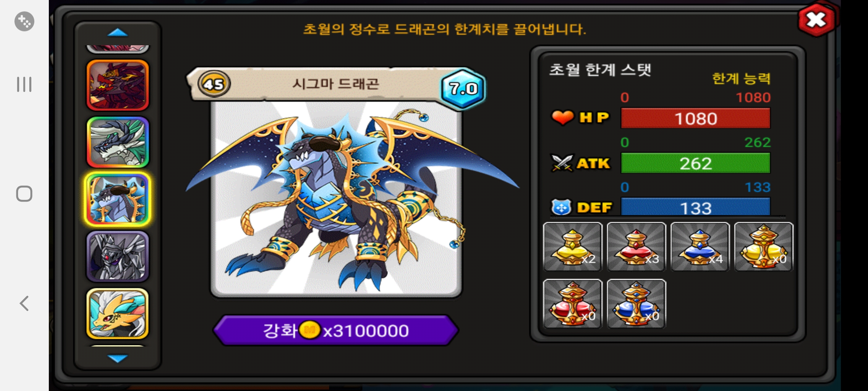This screenshot has width=868, height=391.
Task: Tap the heart HP icon
Action: (x=562, y=117)
